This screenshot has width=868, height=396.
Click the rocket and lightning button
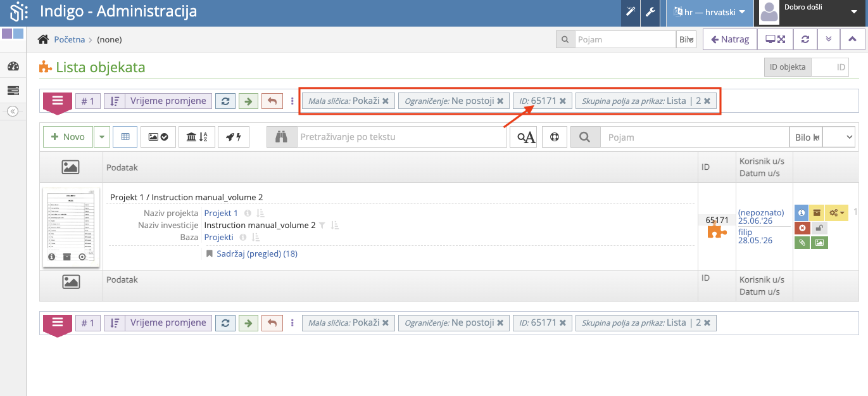234,137
